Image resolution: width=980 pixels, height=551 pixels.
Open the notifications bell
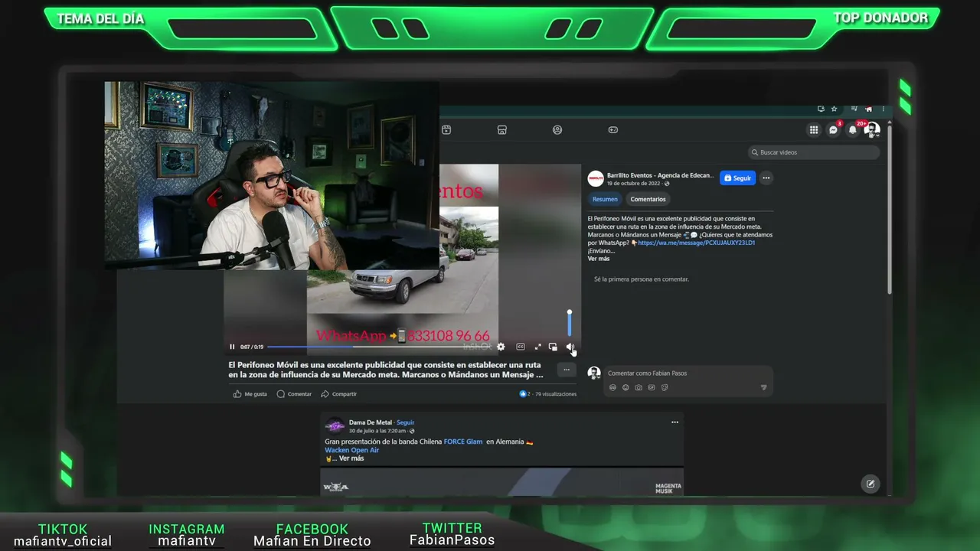coord(853,130)
